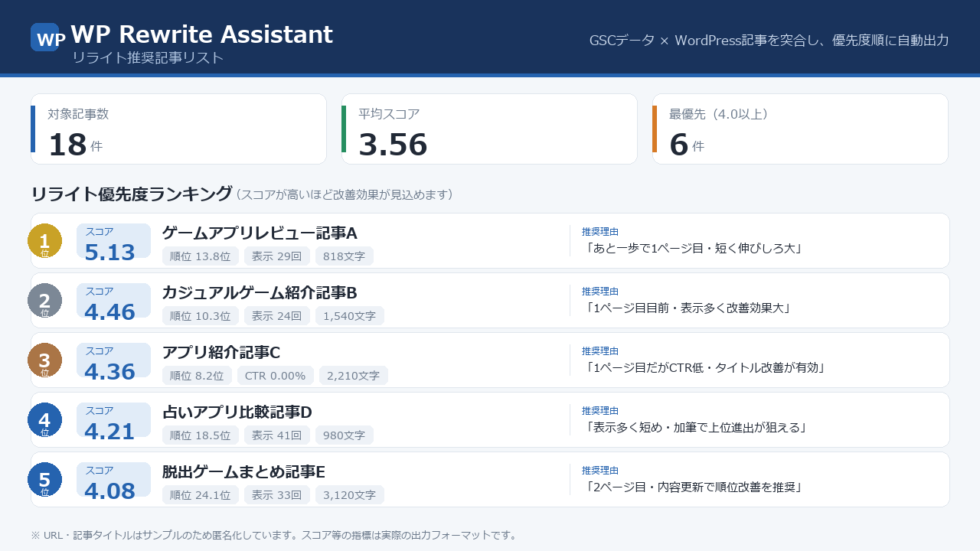Open the 平均スコア summary card
Image resolution: width=980 pixels, height=551 pixels.
click(489, 129)
